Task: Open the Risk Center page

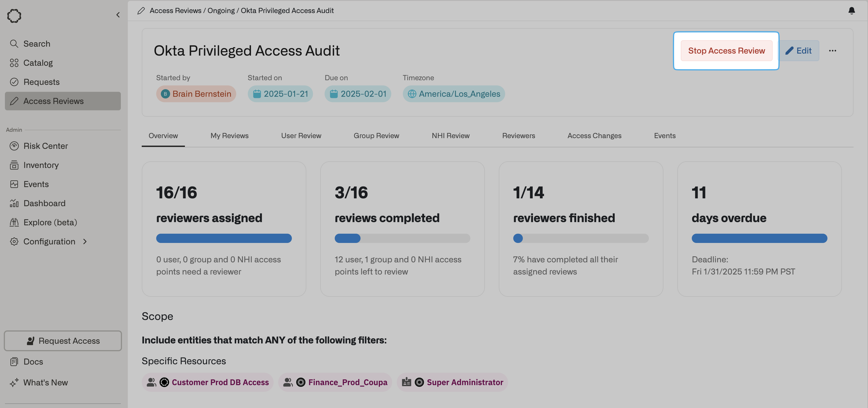Action: point(46,146)
